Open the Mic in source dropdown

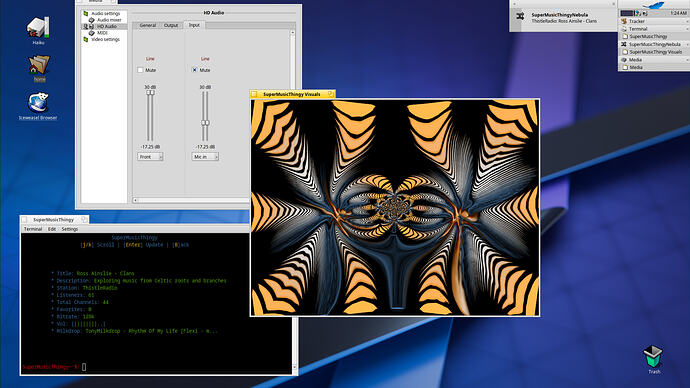click(205, 157)
